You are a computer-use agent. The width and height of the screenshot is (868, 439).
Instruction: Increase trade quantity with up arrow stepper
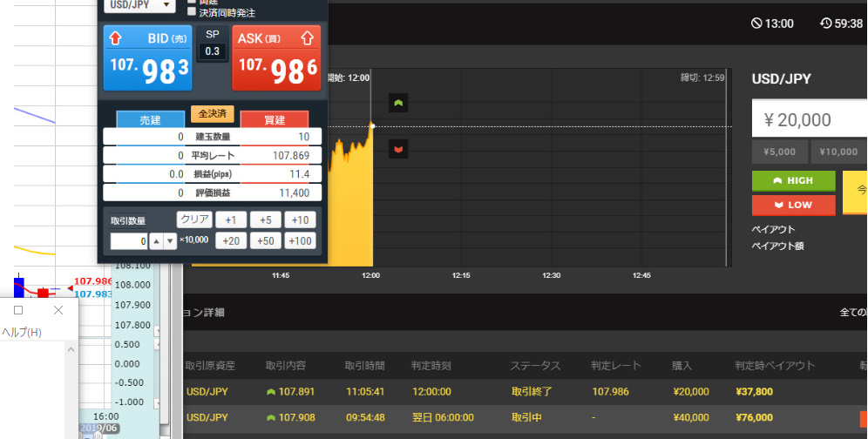[x=157, y=241]
